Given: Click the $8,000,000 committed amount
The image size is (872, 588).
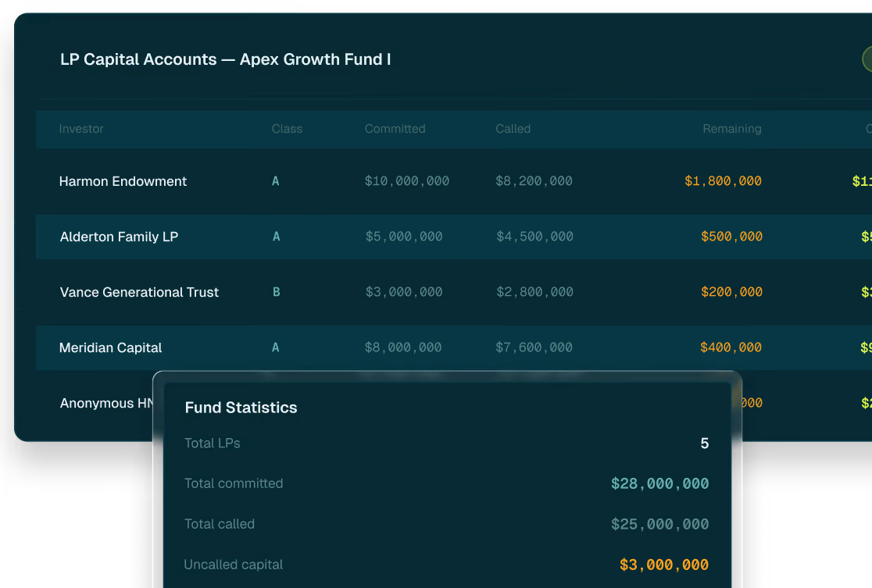Looking at the screenshot, I should click(403, 348).
